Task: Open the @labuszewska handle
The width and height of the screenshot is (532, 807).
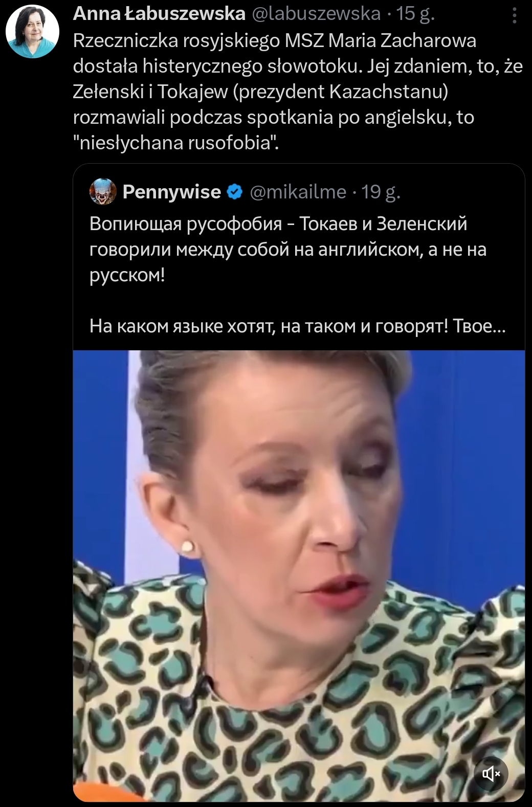Action: click(x=316, y=14)
